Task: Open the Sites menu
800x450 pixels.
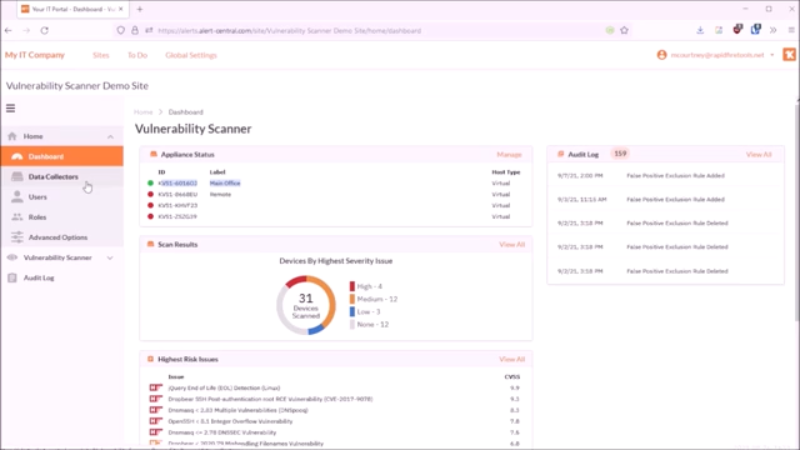Action: click(101, 55)
